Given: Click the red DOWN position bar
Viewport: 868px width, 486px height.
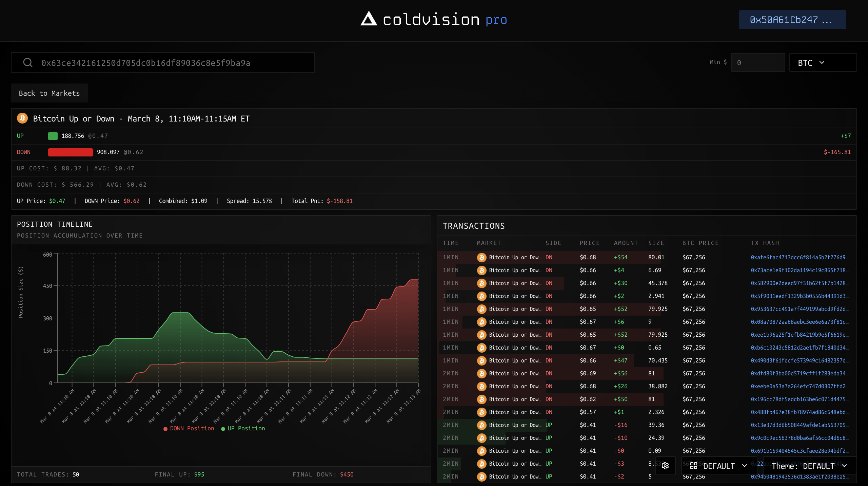Looking at the screenshot, I should coord(70,152).
